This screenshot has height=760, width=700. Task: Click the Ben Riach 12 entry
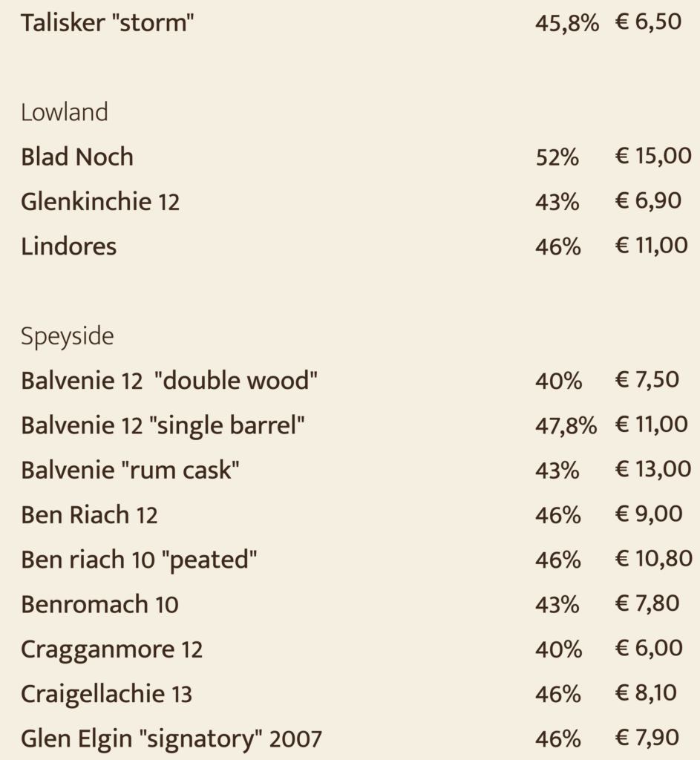point(89,515)
